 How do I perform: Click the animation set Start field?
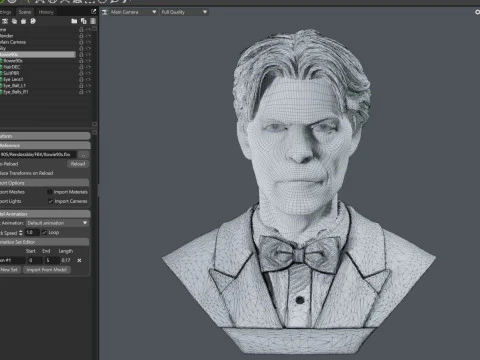tap(34, 260)
